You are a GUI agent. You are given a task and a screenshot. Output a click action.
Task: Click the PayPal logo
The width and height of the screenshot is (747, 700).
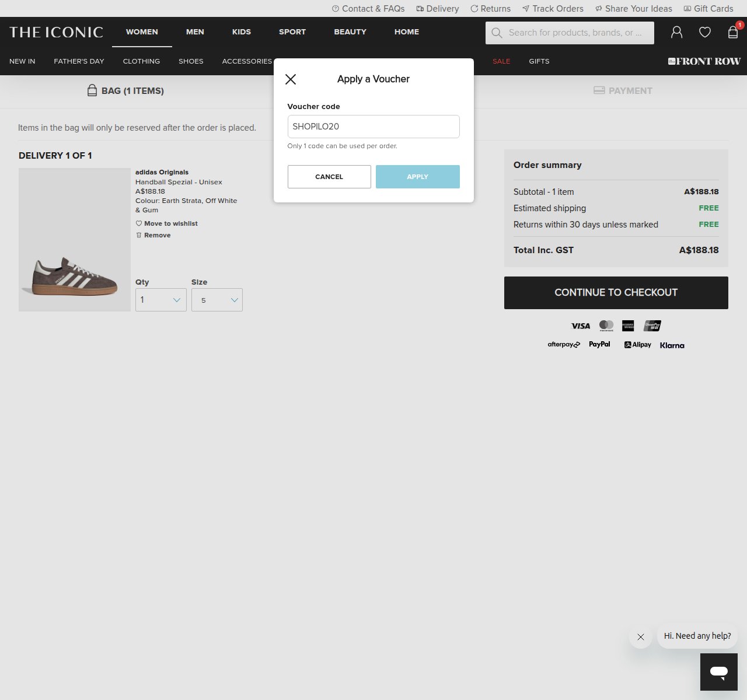tap(599, 344)
